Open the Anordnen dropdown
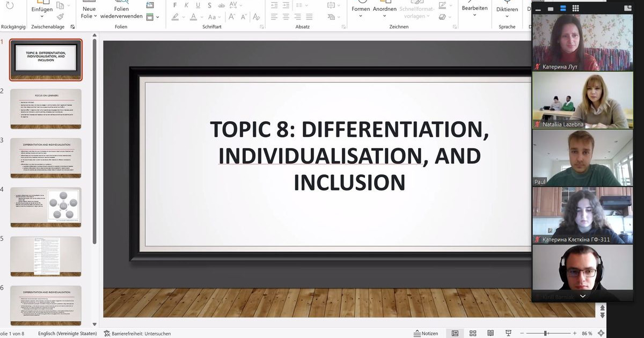 (384, 12)
